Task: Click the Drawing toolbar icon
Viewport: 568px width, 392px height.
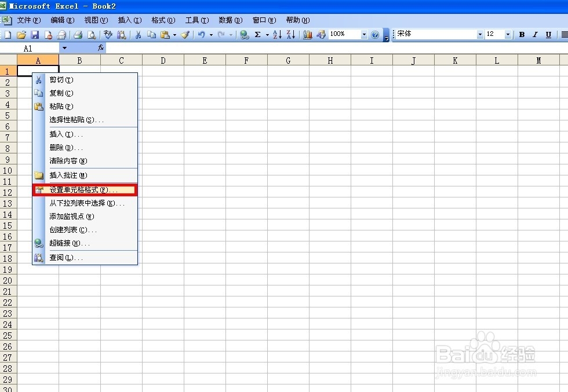Action: 321,35
